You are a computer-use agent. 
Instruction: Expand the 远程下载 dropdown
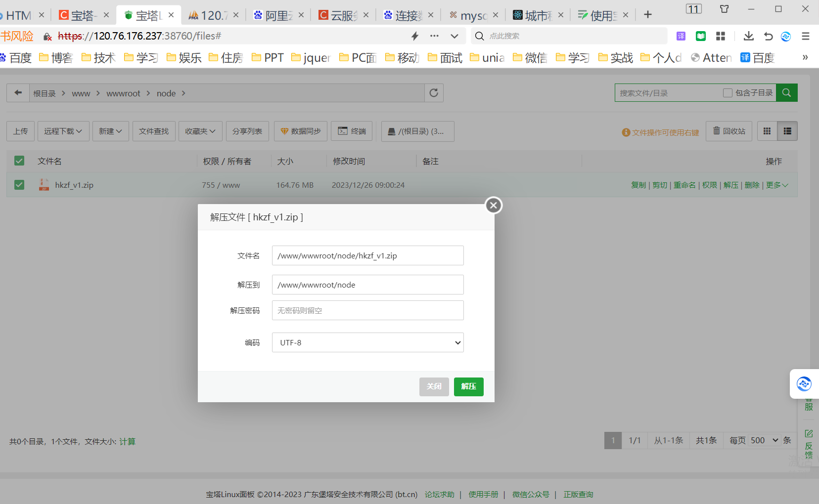[x=63, y=131]
